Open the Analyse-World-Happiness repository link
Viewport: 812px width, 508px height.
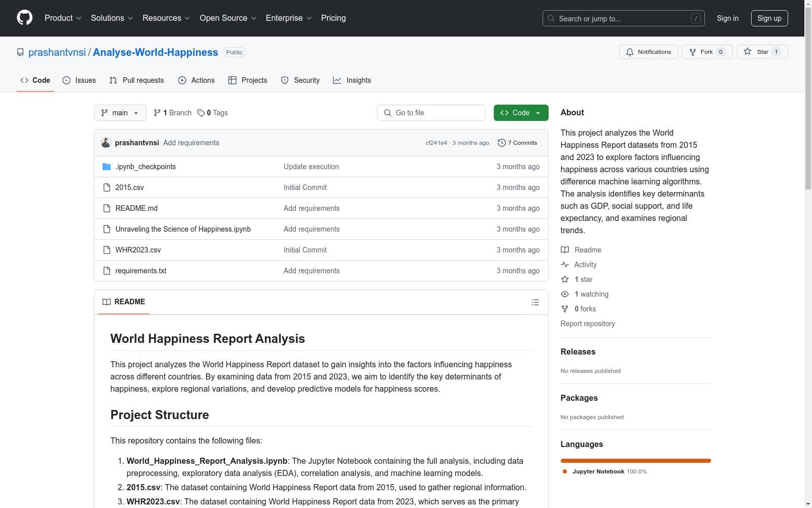click(x=155, y=52)
